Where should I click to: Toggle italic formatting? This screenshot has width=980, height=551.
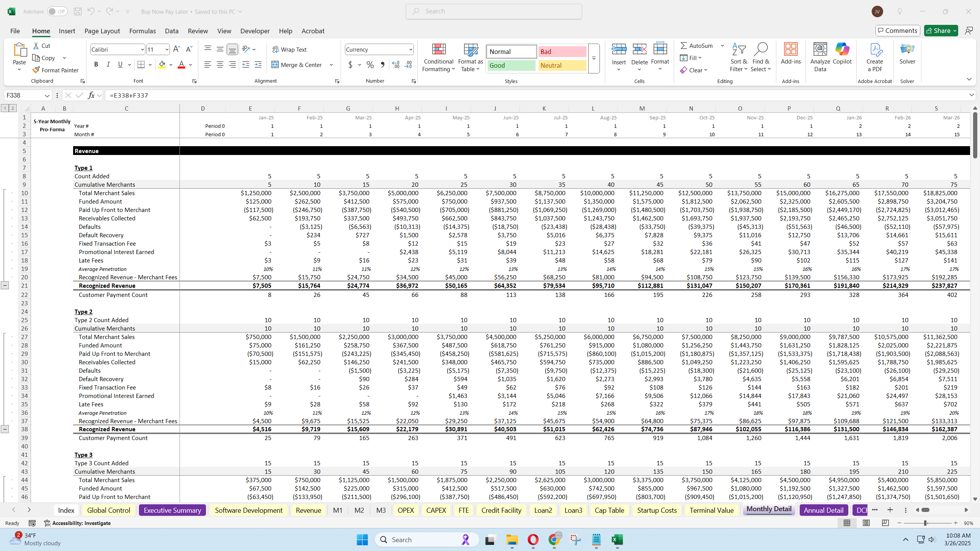[x=108, y=64]
